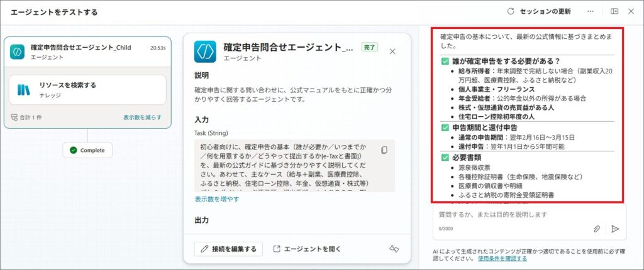Click the 接続を編集する button
The height and width of the screenshot is (270, 644).
coord(228,249)
